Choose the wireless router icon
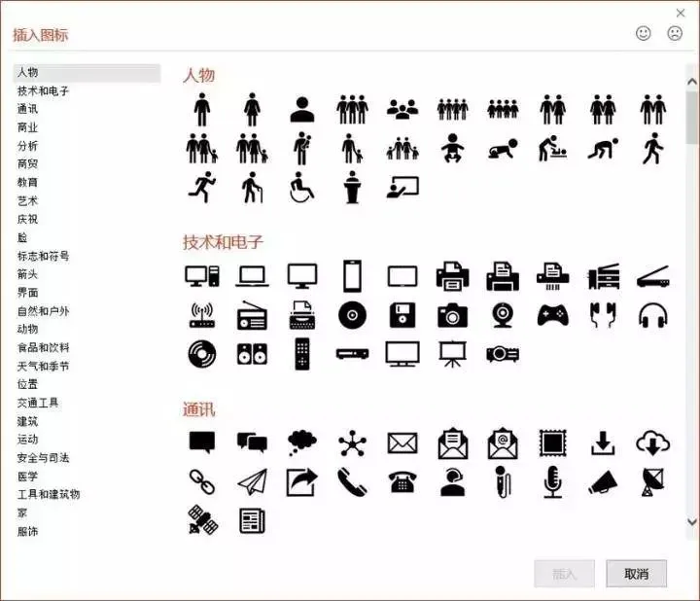This screenshot has width=700, height=601. coord(202,315)
